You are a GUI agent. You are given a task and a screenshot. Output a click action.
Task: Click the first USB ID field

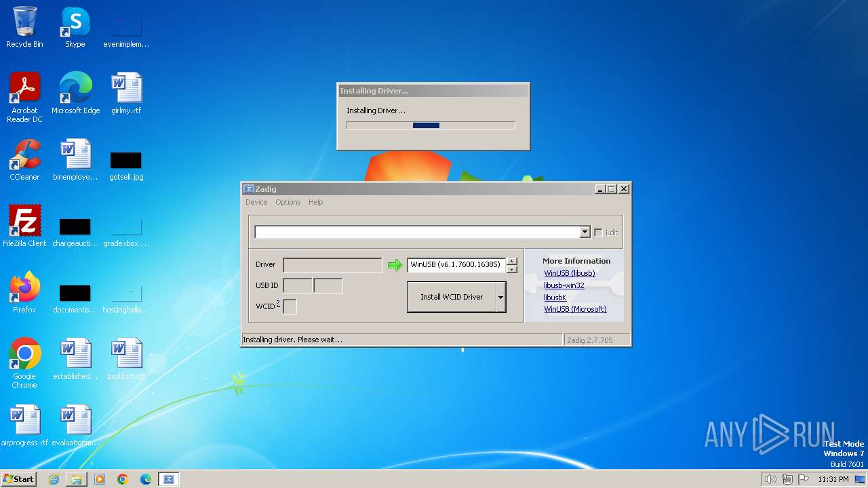(298, 286)
